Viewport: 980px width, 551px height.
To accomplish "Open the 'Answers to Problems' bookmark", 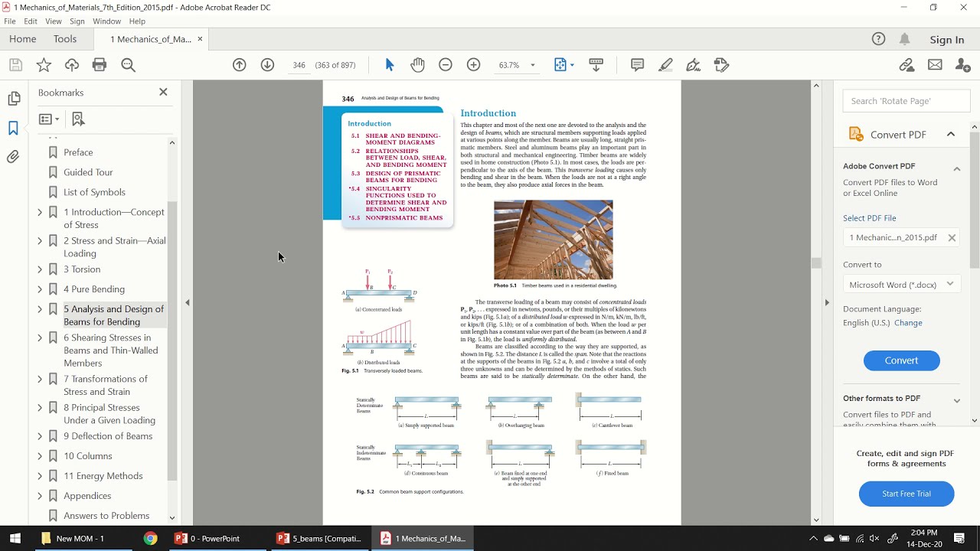I will pos(106,516).
